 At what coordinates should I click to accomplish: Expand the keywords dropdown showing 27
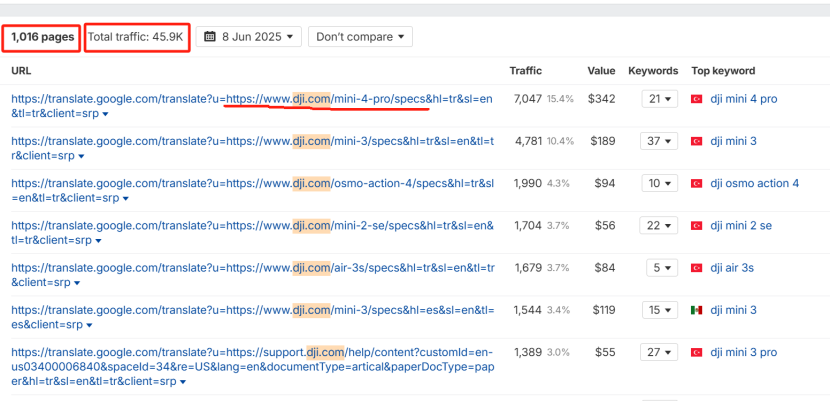point(659,353)
